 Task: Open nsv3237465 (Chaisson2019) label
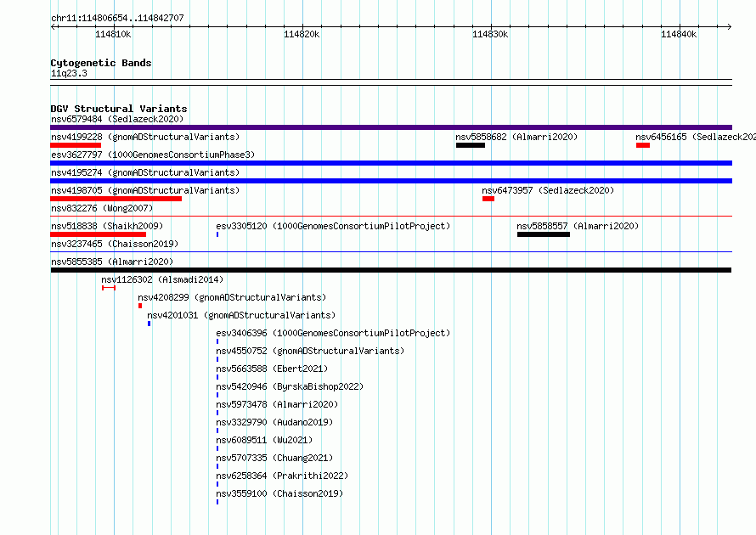(x=115, y=244)
